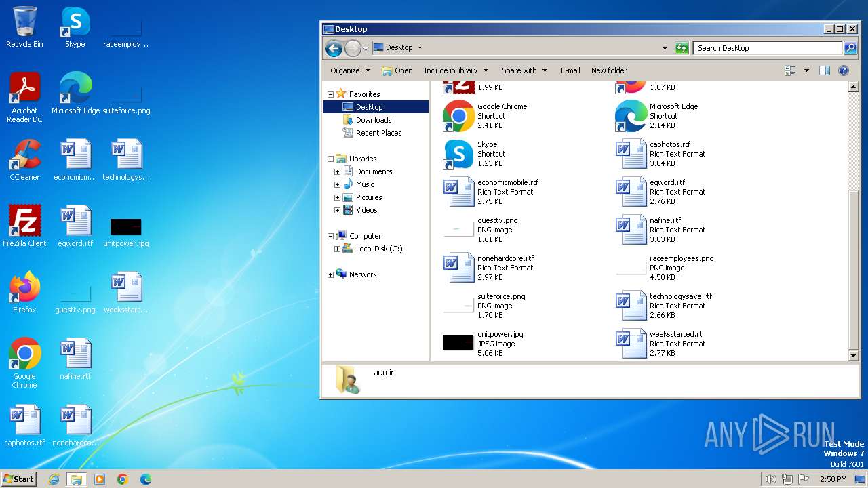
Task: Open Explorer Help question mark icon
Action: (844, 70)
